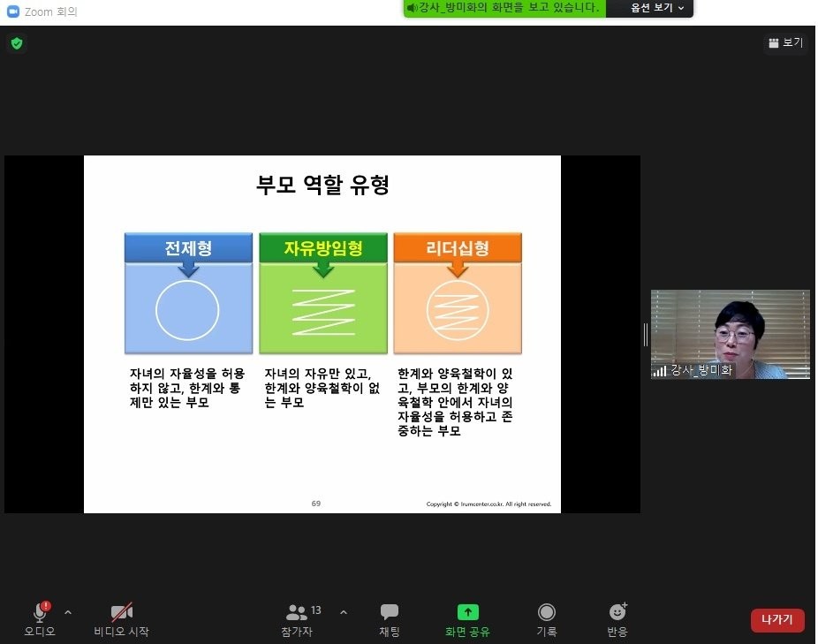818x644 pixels.
Task: Open the 옵션 보기 dropdown
Action: coord(657,8)
